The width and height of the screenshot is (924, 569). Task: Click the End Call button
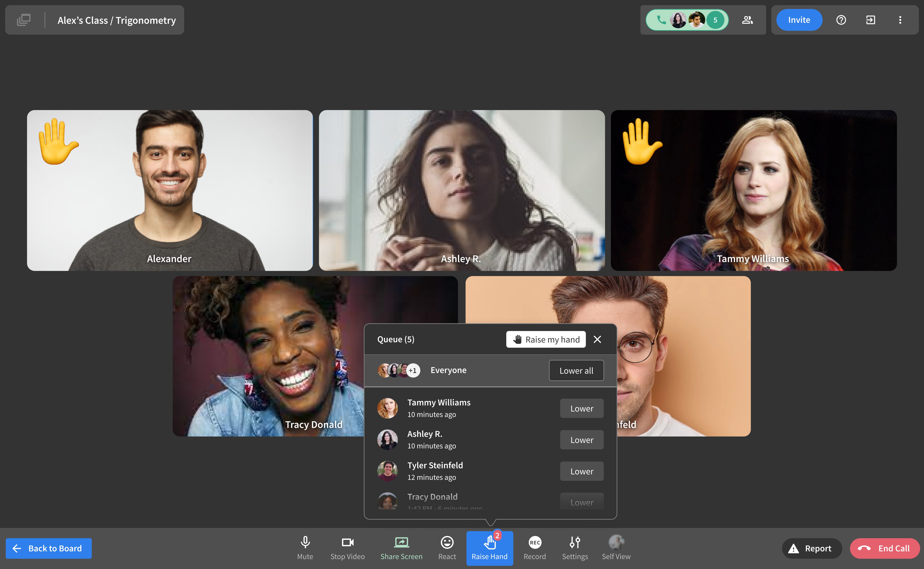(x=885, y=548)
